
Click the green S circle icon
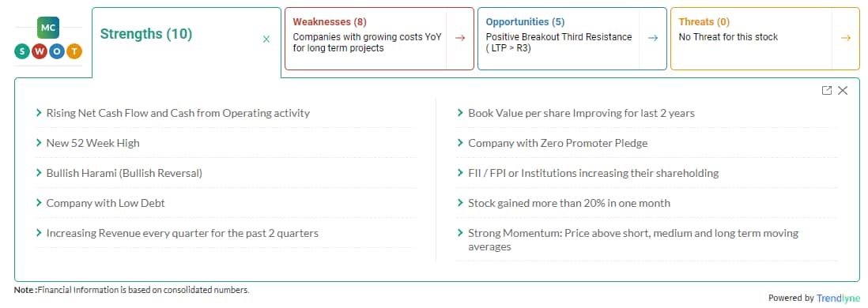pos(21,52)
